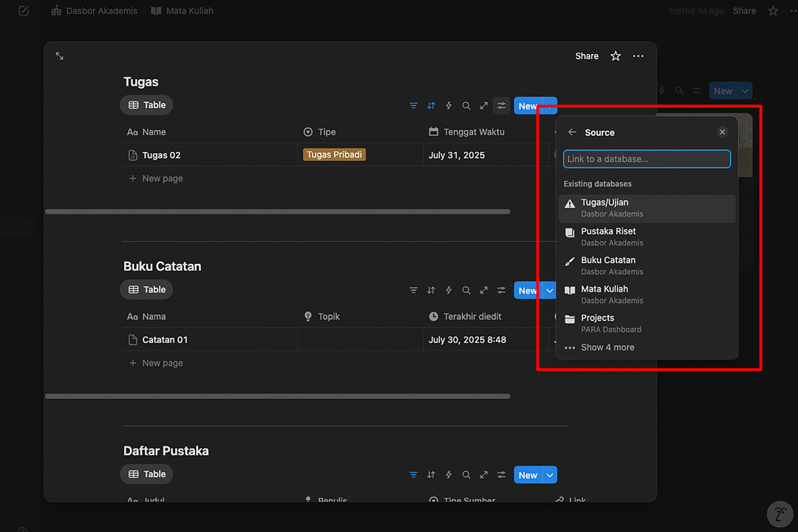Click New button in Daftar Pustaka
This screenshot has height=532, width=798.
pos(528,475)
